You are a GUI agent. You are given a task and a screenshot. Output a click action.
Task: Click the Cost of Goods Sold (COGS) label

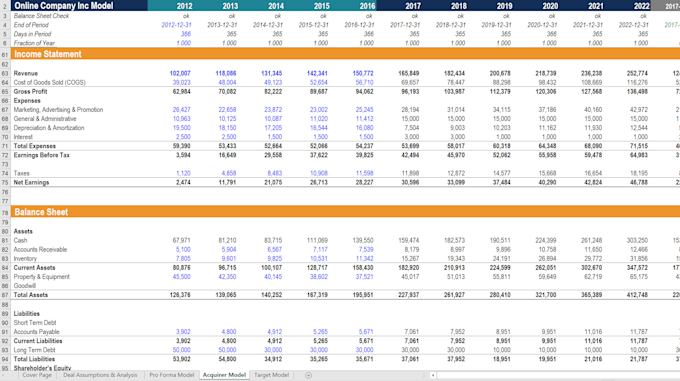coord(49,83)
